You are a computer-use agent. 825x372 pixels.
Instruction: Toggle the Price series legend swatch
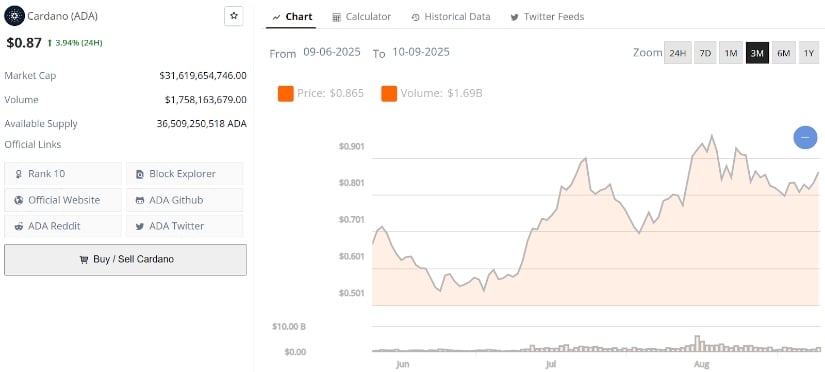tap(286, 94)
